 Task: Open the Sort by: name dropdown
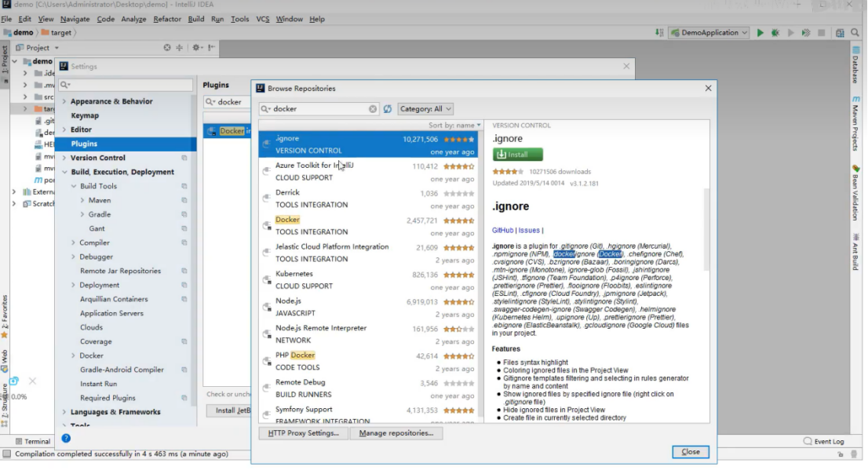pos(454,125)
